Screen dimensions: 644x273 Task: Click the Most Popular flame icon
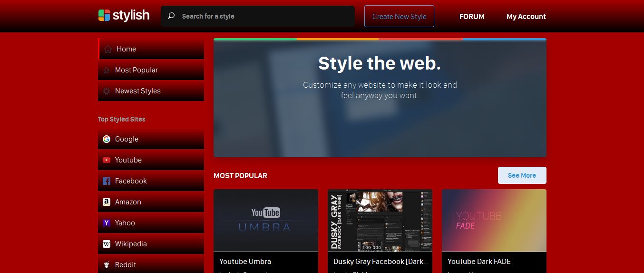pos(107,70)
